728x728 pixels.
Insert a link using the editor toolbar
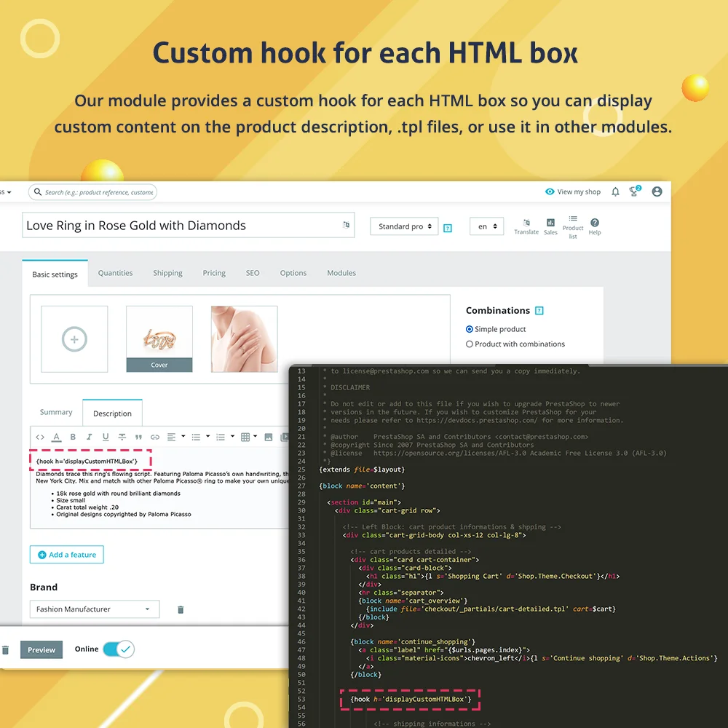154,437
